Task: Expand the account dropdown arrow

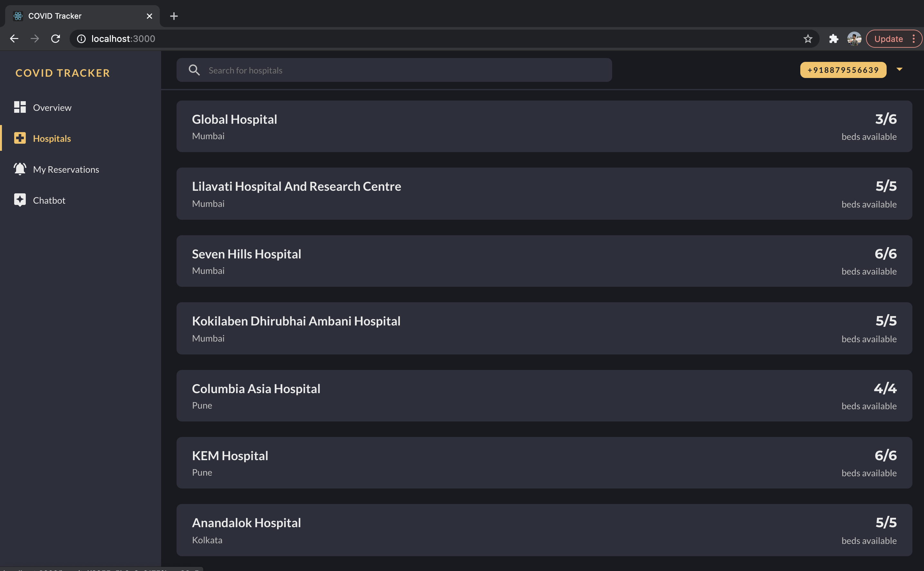Action: point(899,69)
